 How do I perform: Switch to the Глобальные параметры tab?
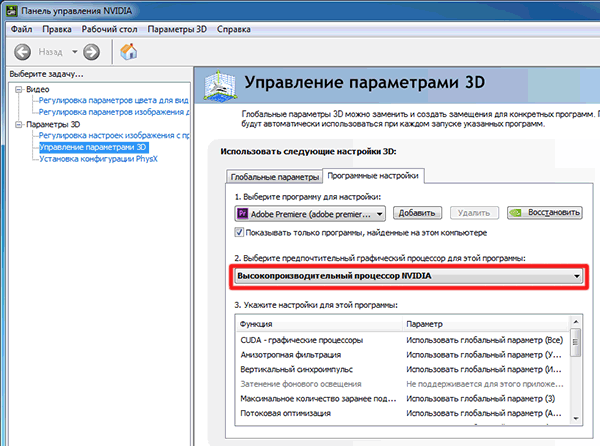(x=274, y=177)
